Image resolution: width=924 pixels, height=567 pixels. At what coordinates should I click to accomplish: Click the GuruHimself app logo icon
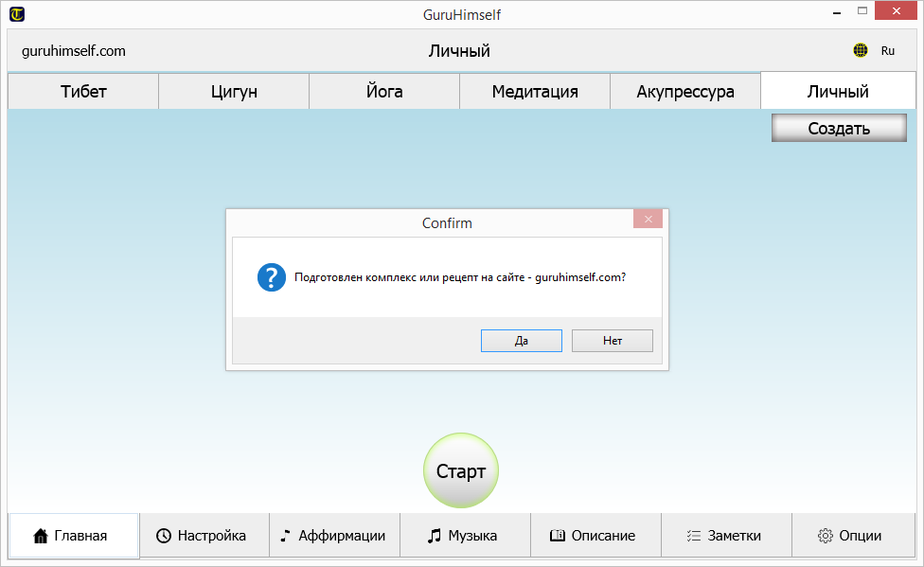[x=17, y=14]
